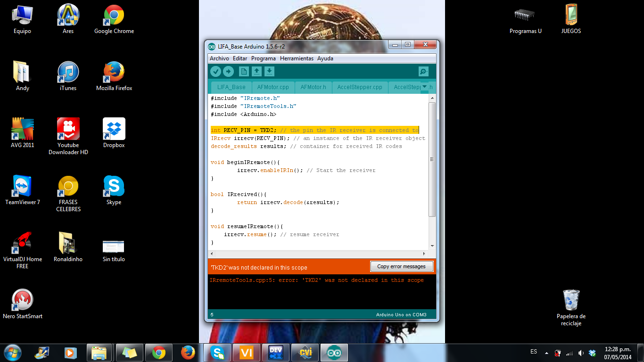Click the Save sketch down-arrow icon

coord(269,71)
